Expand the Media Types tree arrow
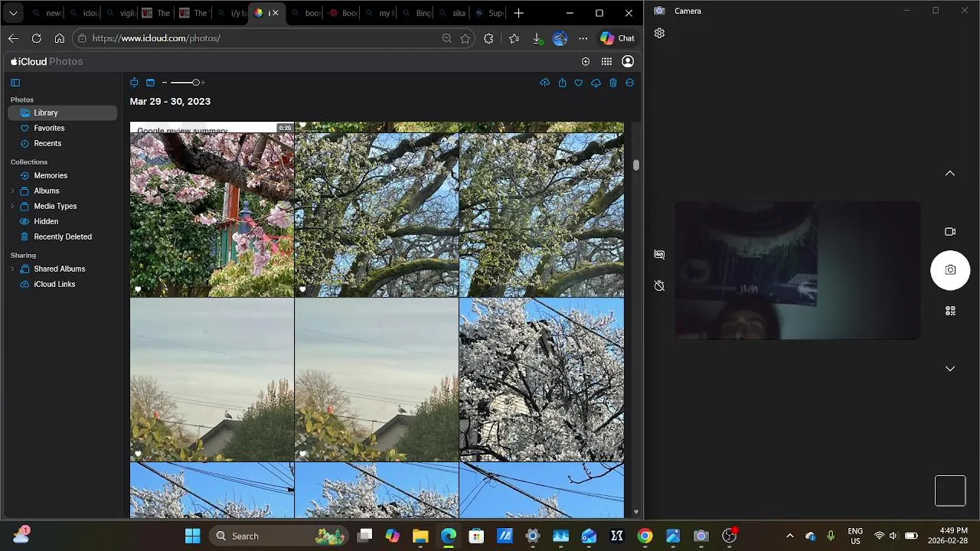 [x=12, y=206]
